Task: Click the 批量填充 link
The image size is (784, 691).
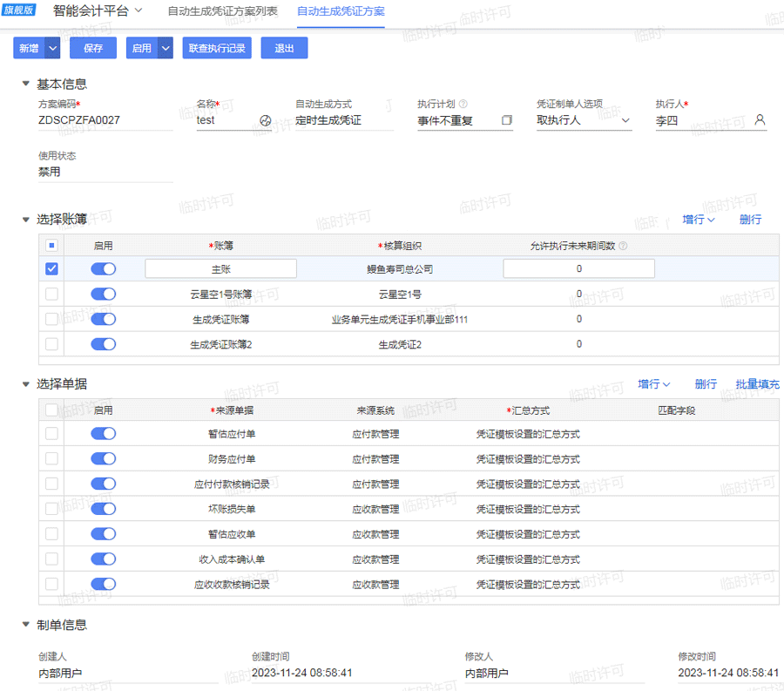Action: 756,383
